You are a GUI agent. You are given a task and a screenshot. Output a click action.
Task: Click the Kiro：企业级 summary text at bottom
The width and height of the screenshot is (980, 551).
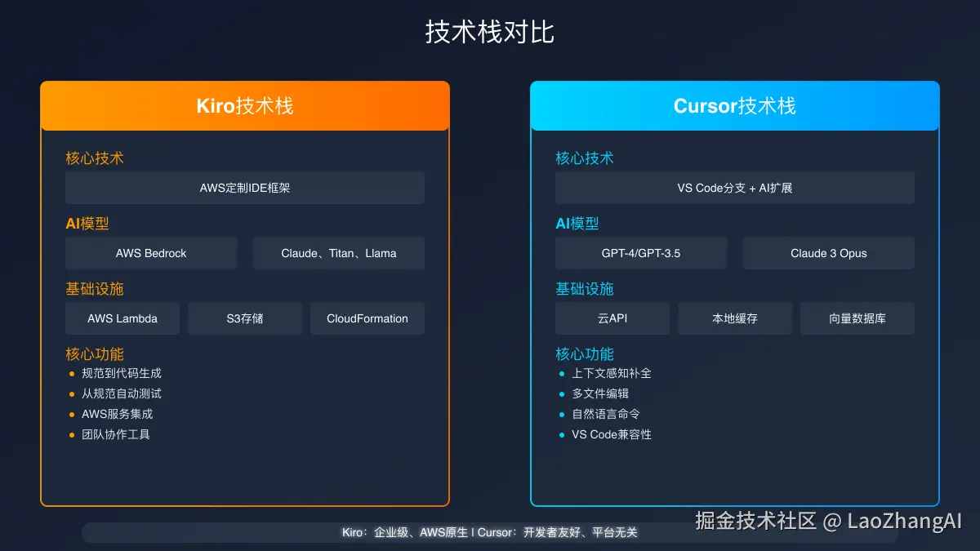coord(490,532)
